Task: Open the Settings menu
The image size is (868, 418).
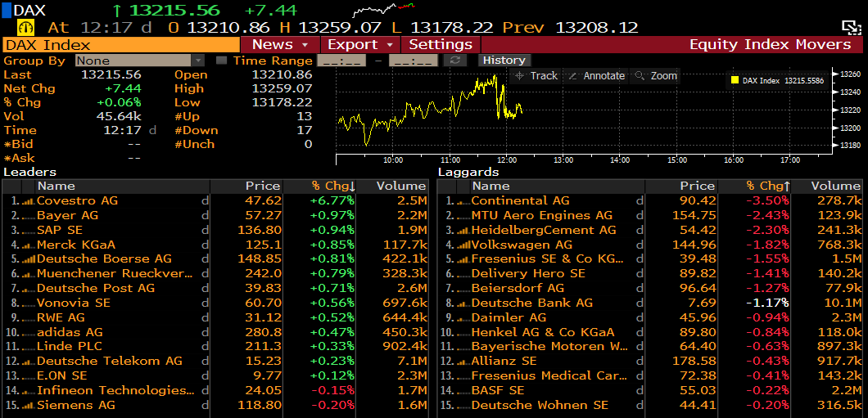Action: pos(441,45)
